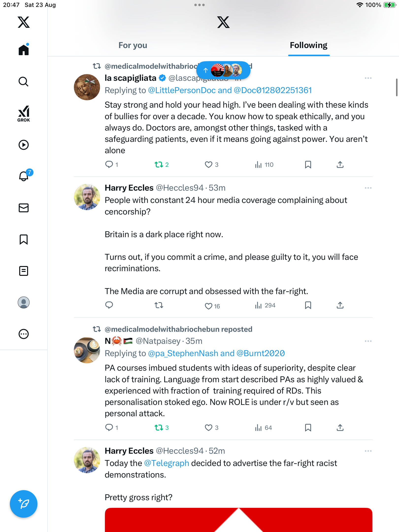
Task: Like la scapigliata's reply post
Action: click(208, 165)
